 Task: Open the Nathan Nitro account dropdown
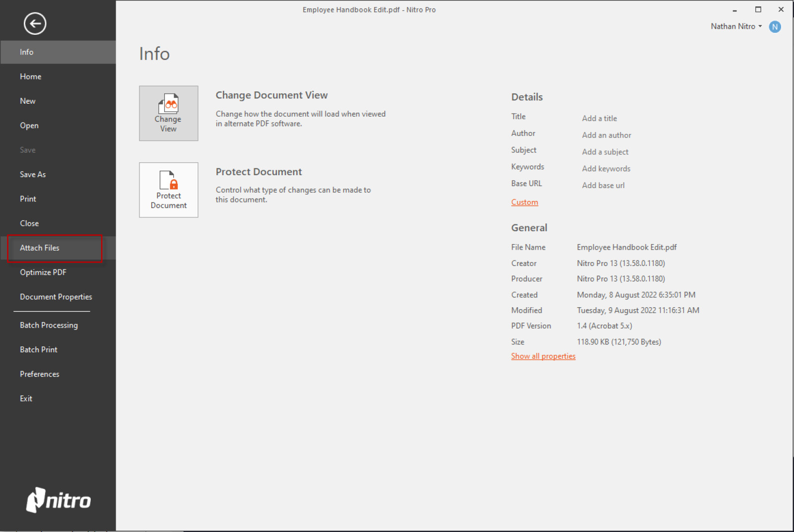point(736,26)
